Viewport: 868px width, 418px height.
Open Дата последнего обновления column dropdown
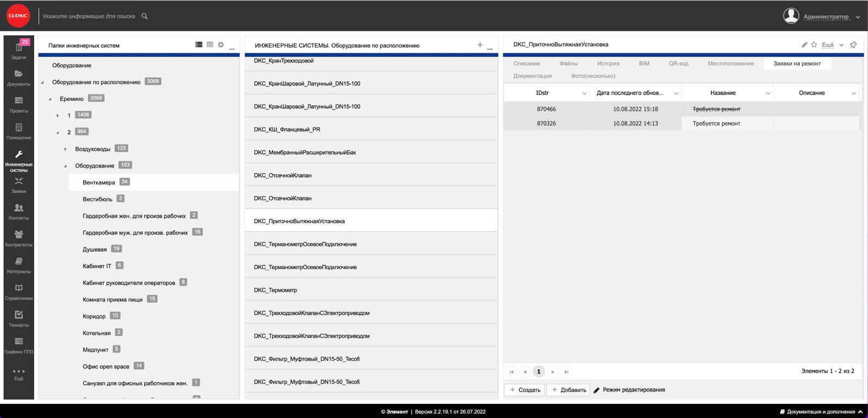[676, 93]
